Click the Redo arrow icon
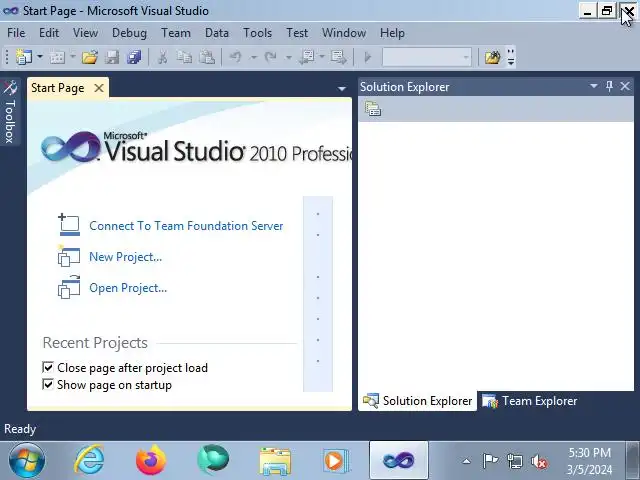 pyautogui.click(x=270, y=57)
